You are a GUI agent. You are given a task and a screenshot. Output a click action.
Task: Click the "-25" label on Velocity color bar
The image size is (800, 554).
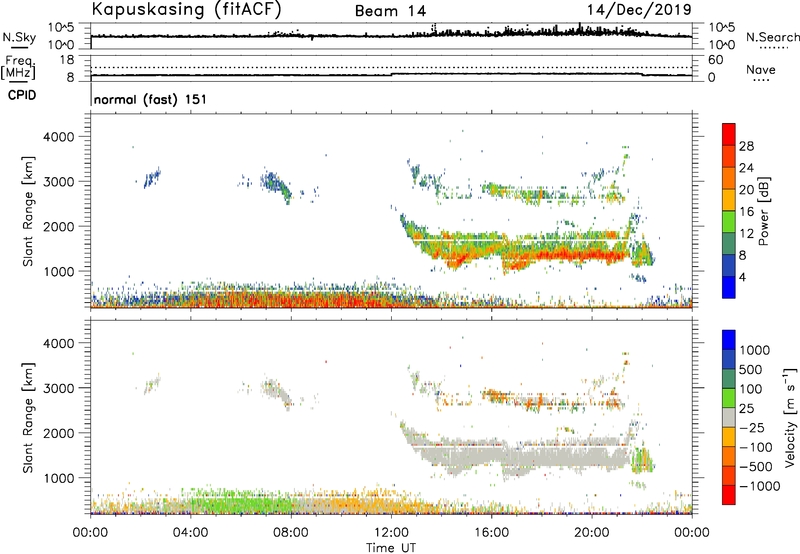click(x=752, y=428)
